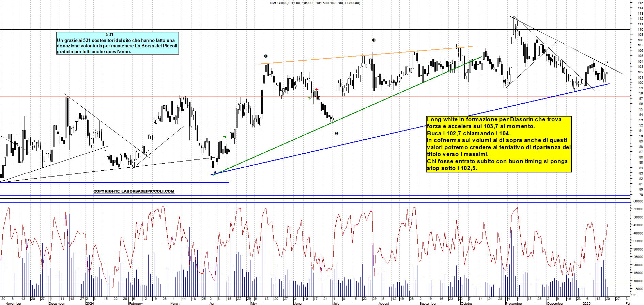Click the 'May' month label

254,303
